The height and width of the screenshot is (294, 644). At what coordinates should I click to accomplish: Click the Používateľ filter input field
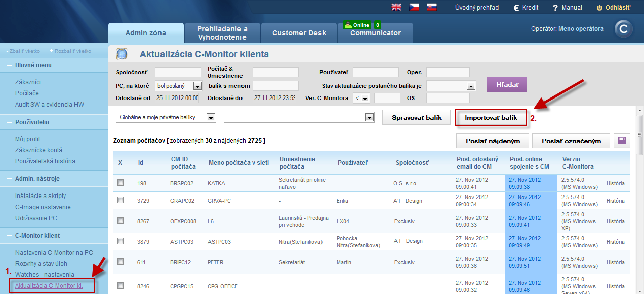[x=376, y=72]
